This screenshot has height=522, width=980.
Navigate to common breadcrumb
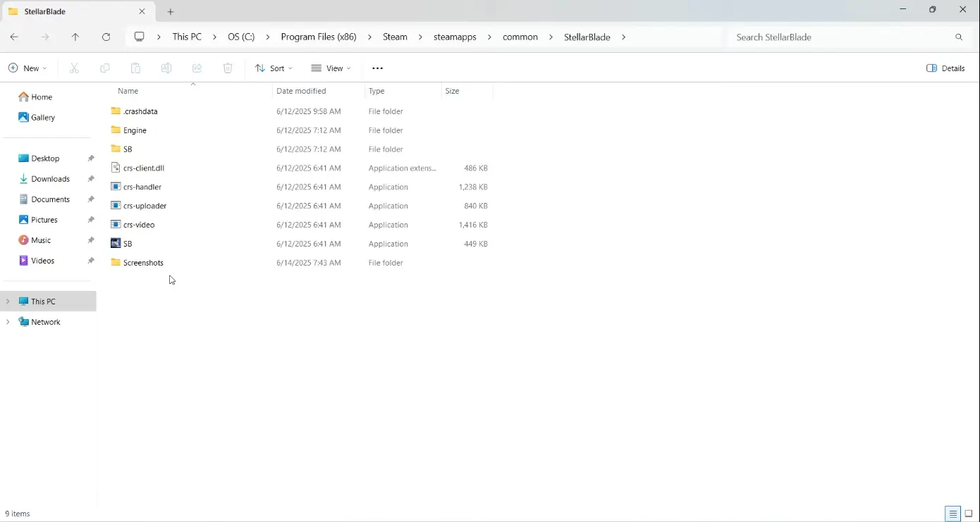pyautogui.click(x=520, y=37)
